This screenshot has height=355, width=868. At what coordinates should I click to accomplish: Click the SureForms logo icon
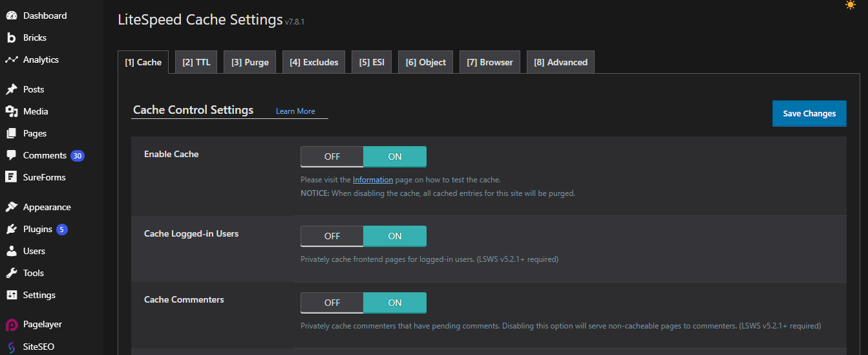[x=12, y=177]
